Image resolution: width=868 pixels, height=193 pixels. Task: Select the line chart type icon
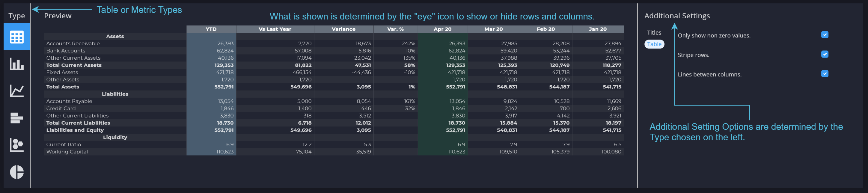point(17,91)
